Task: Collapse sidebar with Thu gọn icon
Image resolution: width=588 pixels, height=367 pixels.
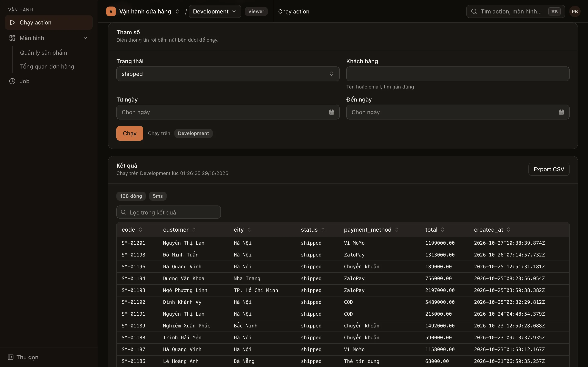Action: 10,357
